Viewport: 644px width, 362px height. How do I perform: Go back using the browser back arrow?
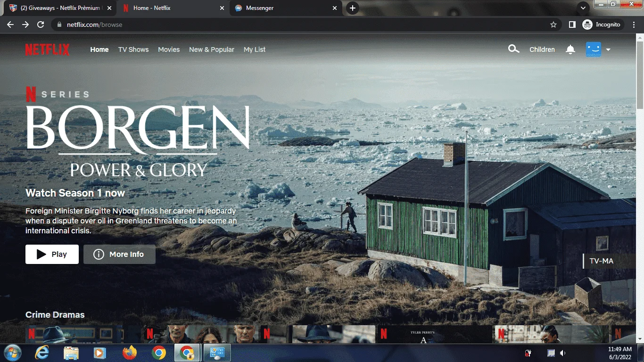point(10,25)
